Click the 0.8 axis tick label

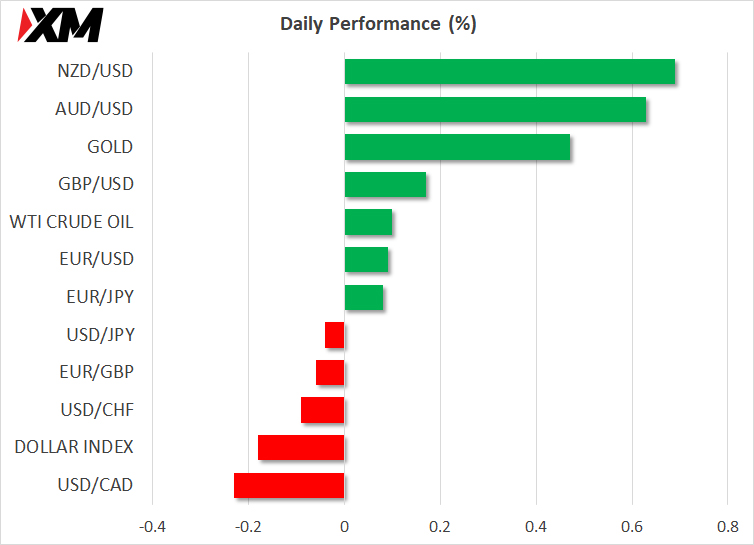pyautogui.click(x=728, y=527)
